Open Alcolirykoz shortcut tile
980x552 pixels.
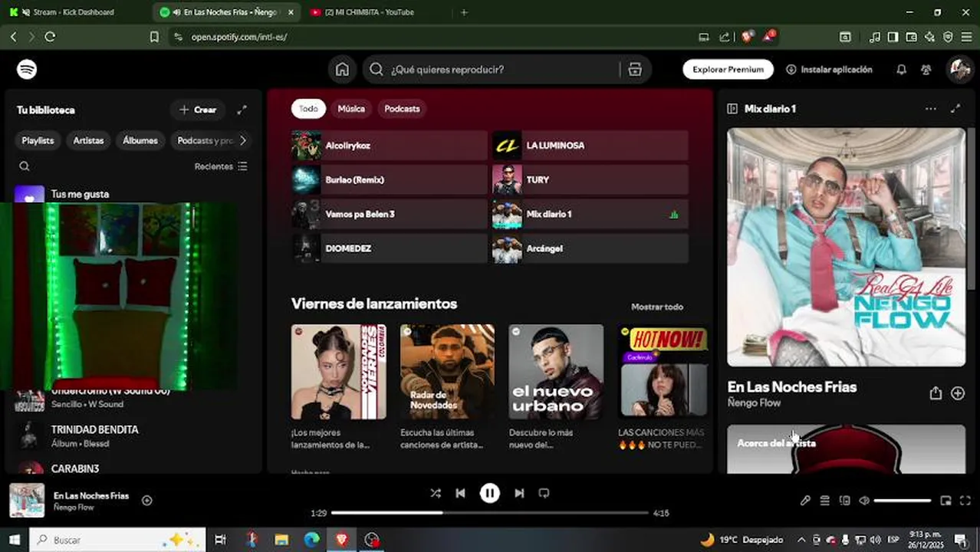[x=390, y=146]
